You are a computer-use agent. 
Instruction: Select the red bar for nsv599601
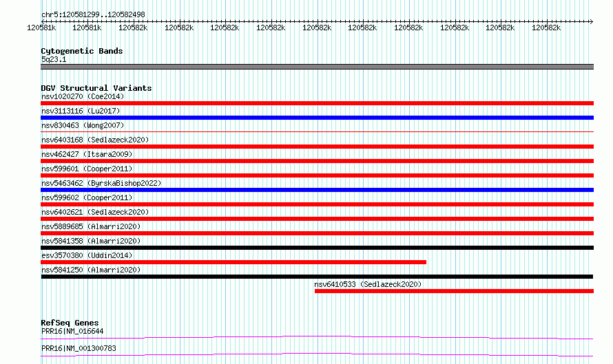pos(317,175)
